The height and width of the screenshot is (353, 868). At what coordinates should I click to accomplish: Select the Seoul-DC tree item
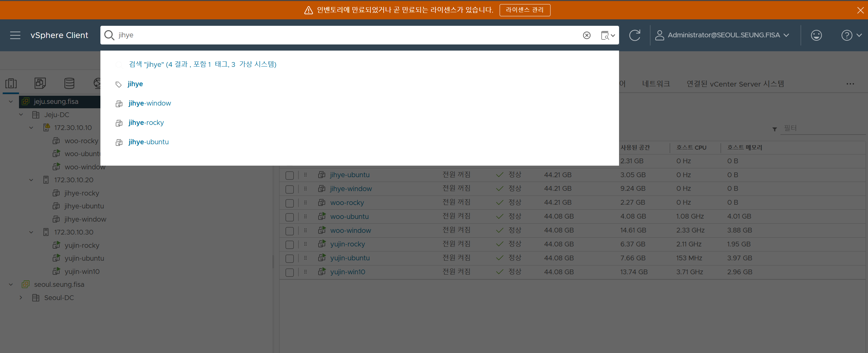59,298
